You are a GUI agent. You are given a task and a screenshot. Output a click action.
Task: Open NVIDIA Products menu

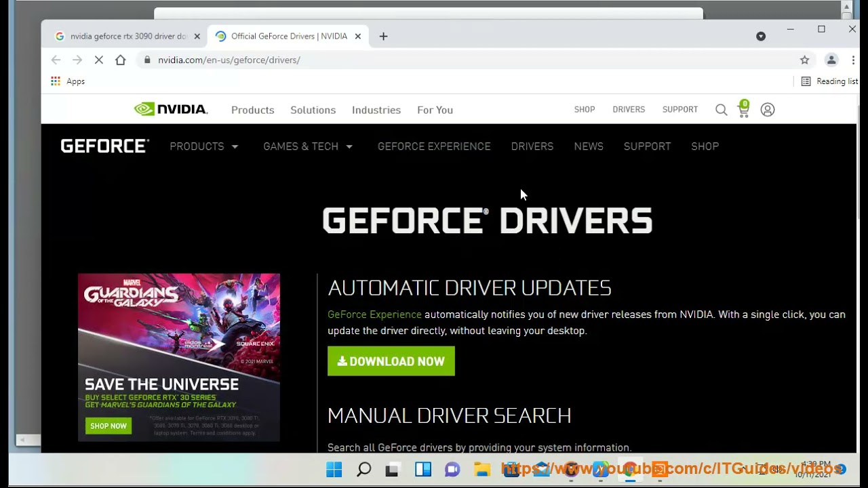pyautogui.click(x=252, y=110)
